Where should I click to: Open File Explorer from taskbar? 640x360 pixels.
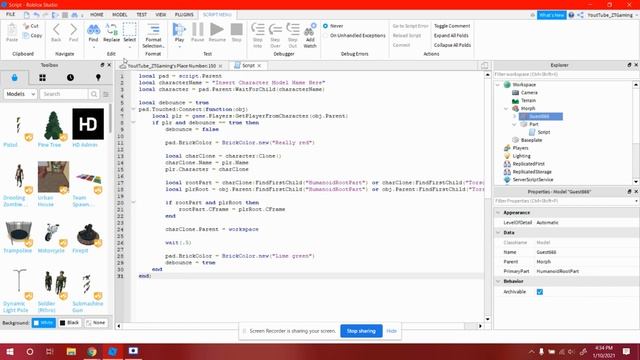(x=71, y=351)
